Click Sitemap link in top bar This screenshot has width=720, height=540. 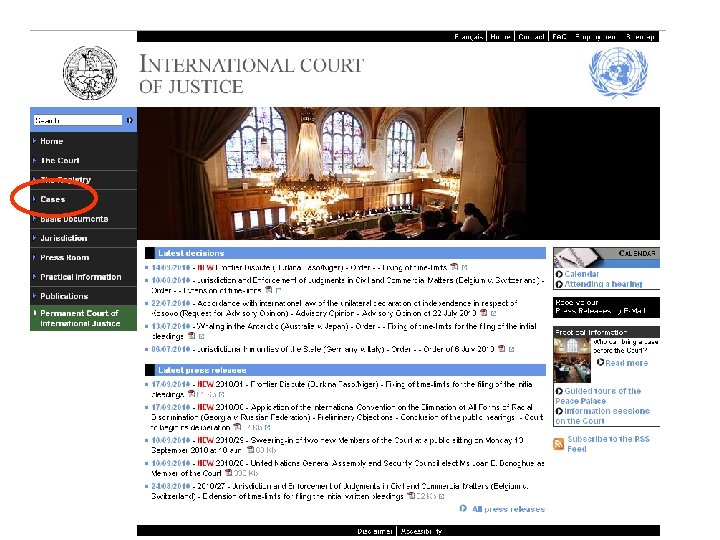click(x=640, y=37)
